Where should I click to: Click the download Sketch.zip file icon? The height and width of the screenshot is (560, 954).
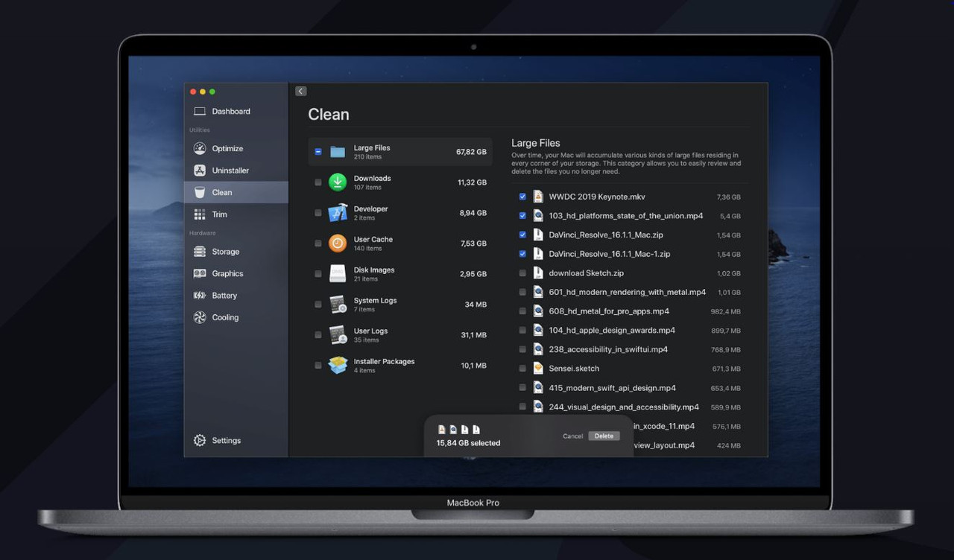click(538, 273)
